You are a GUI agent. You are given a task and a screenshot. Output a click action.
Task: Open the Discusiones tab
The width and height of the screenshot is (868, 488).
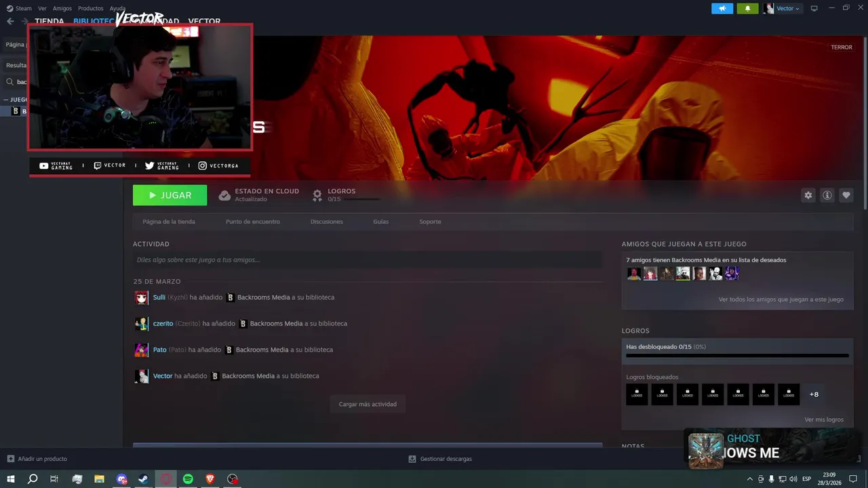pos(327,222)
